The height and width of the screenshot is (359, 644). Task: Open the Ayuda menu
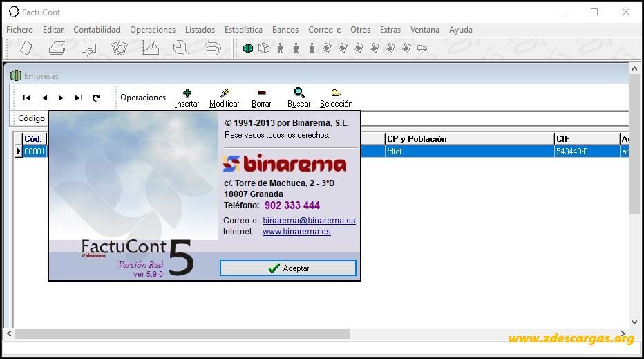pyautogui.click(x=460, y=30)
